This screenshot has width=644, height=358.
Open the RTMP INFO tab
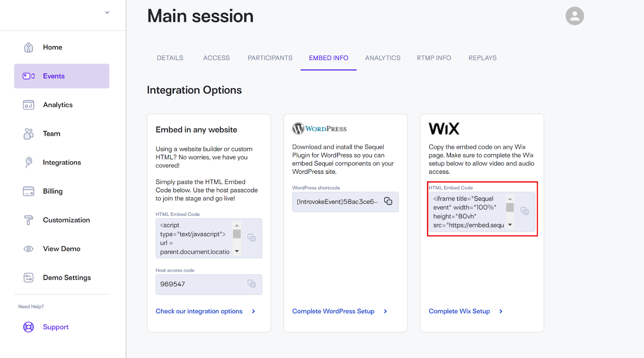[434, 58]
